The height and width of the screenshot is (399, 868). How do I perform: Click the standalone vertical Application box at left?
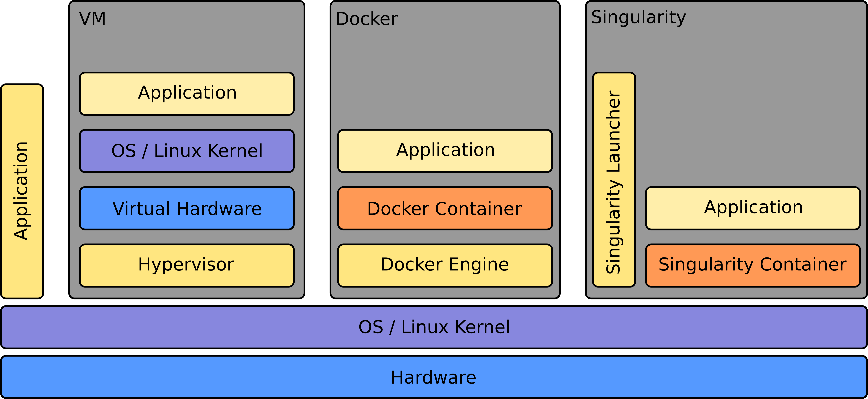[22, 191]
